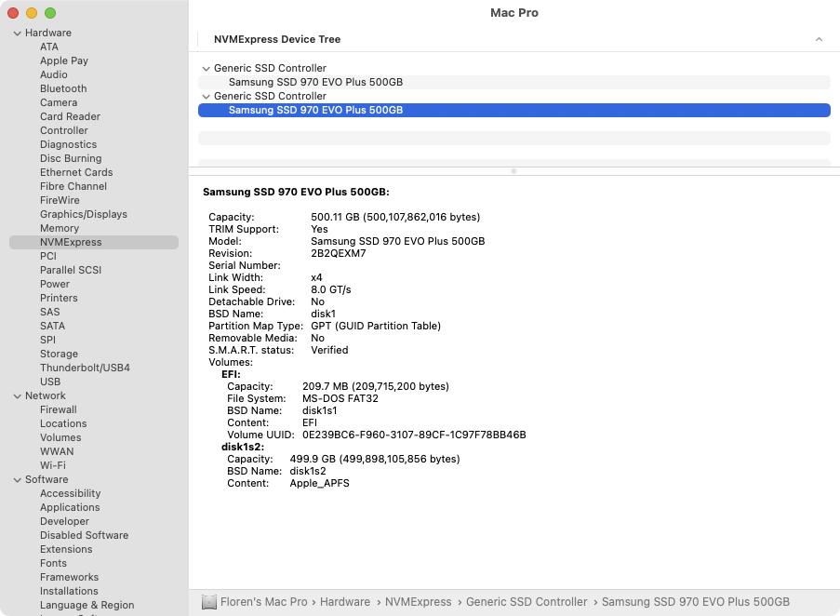
Task: Open Firewall under Network
Action: pos(59,409)
